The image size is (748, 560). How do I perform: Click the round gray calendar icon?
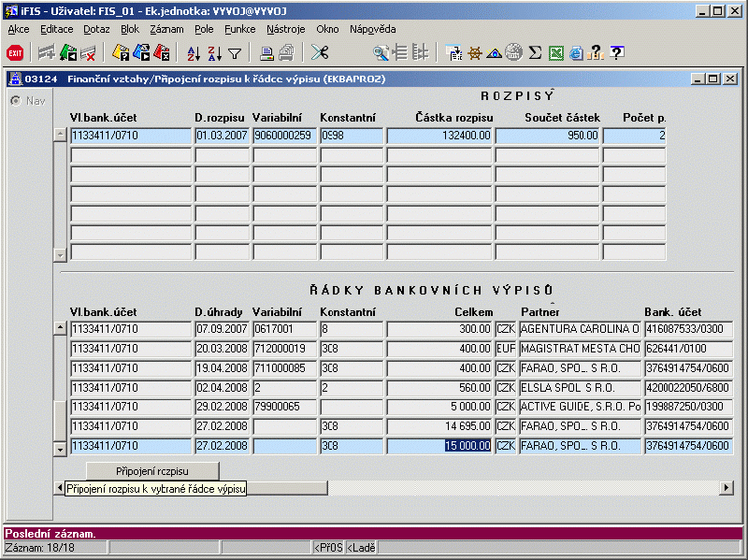513,52
